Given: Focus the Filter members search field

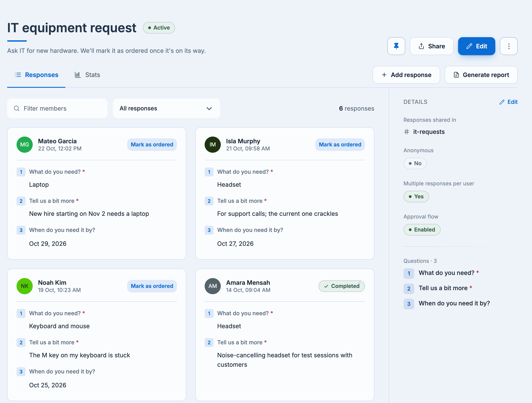Looking at the screenshot, I should 57,108.
